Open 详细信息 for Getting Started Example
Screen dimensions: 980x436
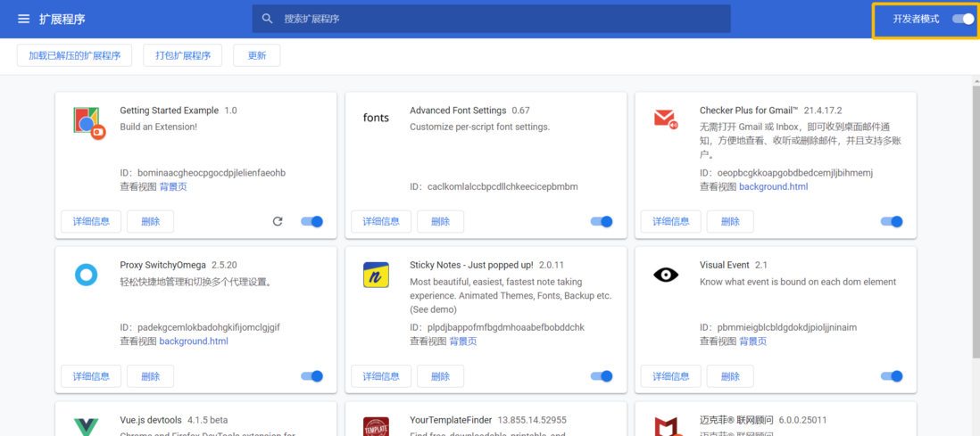point(91,221)
